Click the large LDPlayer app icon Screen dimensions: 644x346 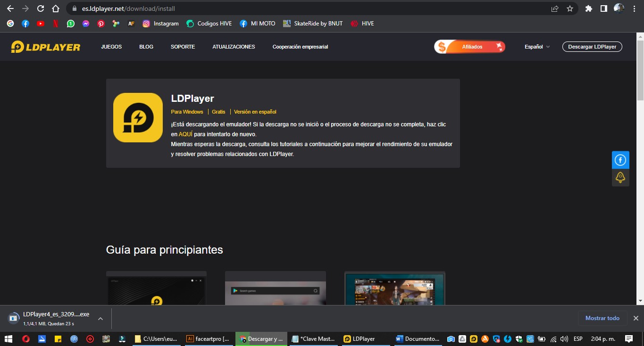pos(138,117)
